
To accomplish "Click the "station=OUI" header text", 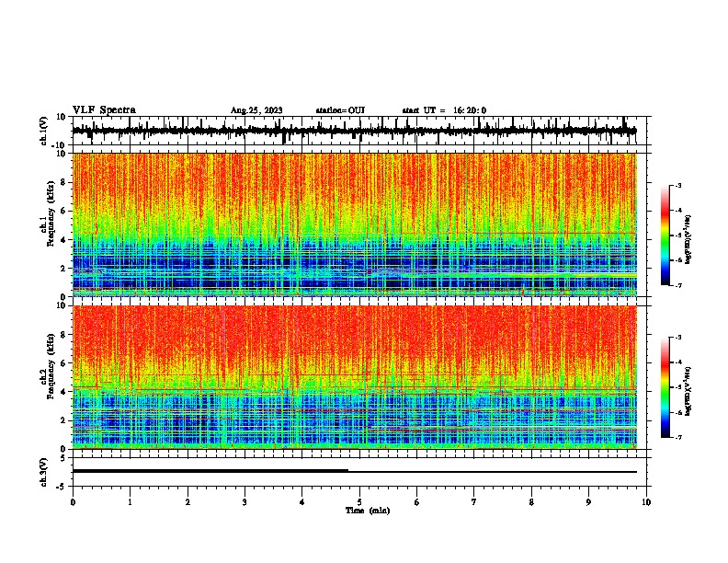I will pos(340,110).
